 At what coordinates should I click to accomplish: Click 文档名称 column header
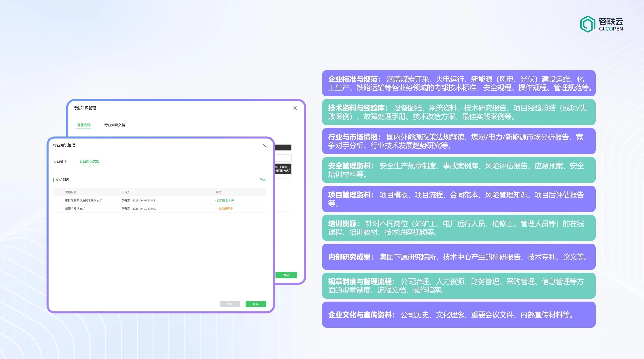pos(71,192)
